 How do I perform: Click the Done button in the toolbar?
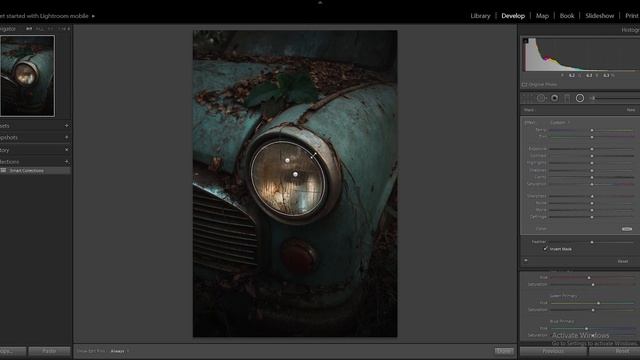click(504, 351)
